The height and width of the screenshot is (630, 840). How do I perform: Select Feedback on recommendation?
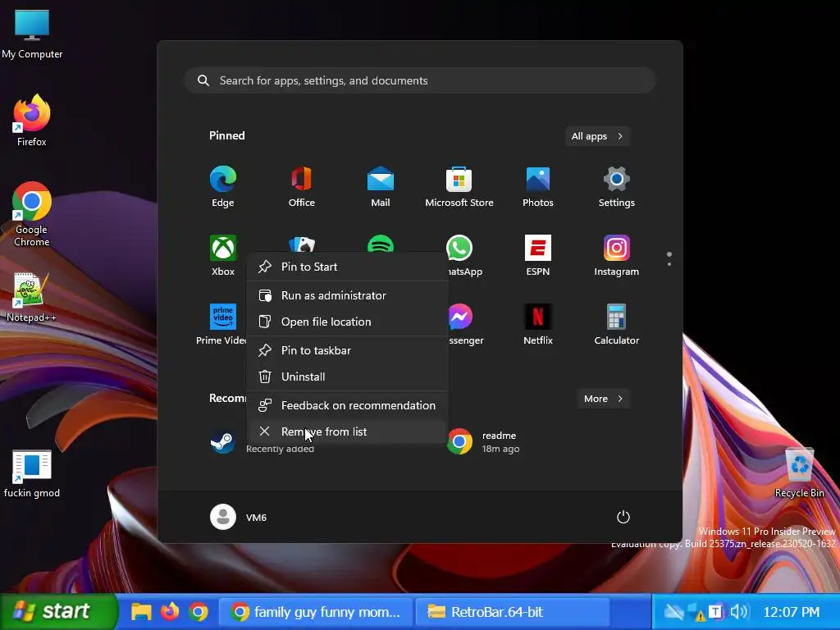click(347, 405)
